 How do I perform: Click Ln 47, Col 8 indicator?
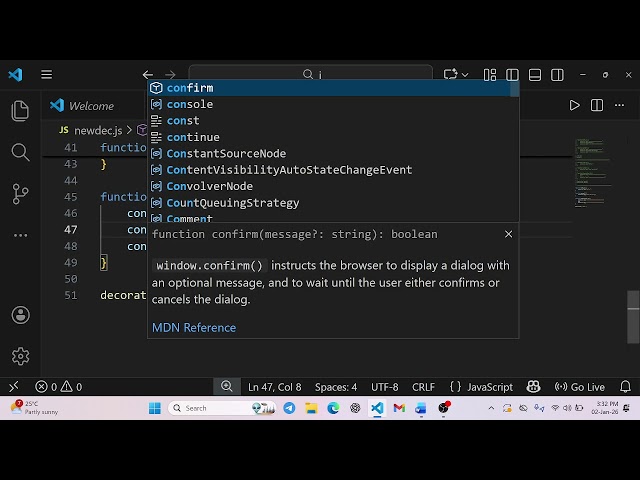point(275,387)
